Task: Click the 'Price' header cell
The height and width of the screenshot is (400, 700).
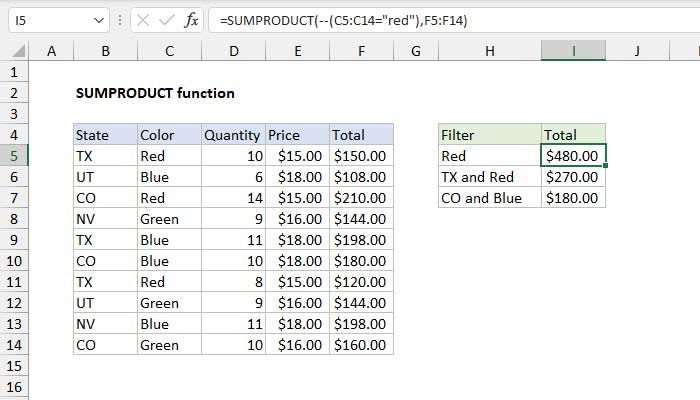Action: tap(297, 135)
